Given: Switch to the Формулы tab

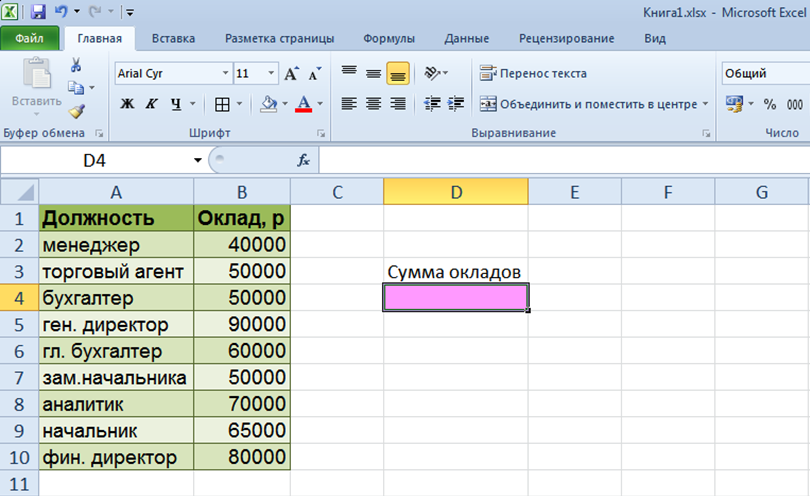Looking at the screenshot, I should (x=389, y=39).
